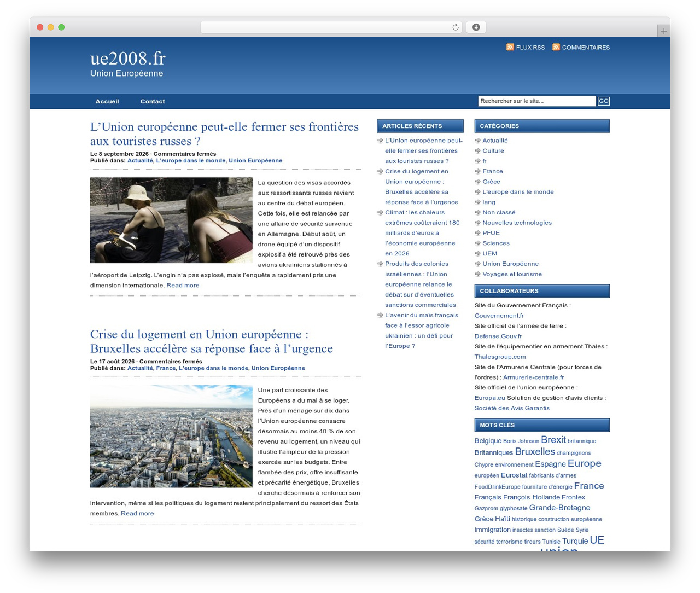700x593 pixels.
Task: Click the browser address bar
Action: [331, 27]
